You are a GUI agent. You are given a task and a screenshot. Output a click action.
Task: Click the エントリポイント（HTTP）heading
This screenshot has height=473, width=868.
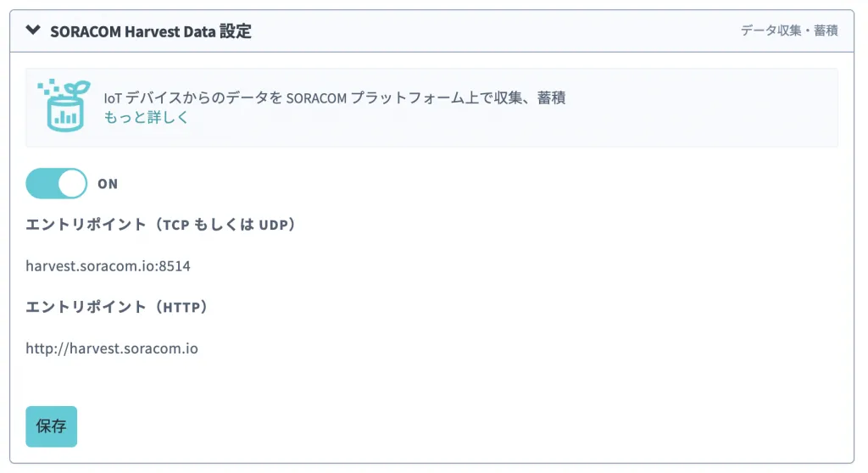[x=117, y=307]
